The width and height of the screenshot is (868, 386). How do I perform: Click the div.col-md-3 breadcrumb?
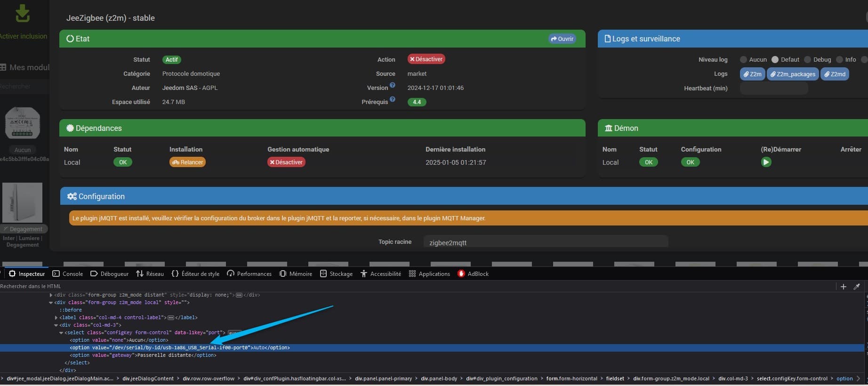coord(733,378)
